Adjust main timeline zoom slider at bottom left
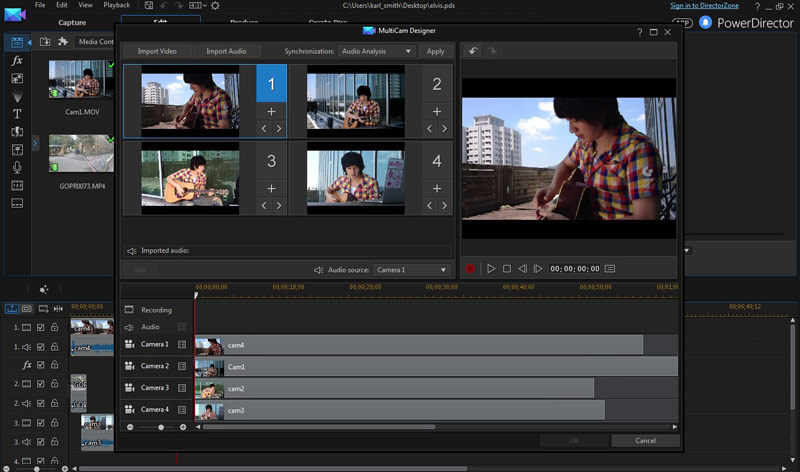 (x=36, y=468)
